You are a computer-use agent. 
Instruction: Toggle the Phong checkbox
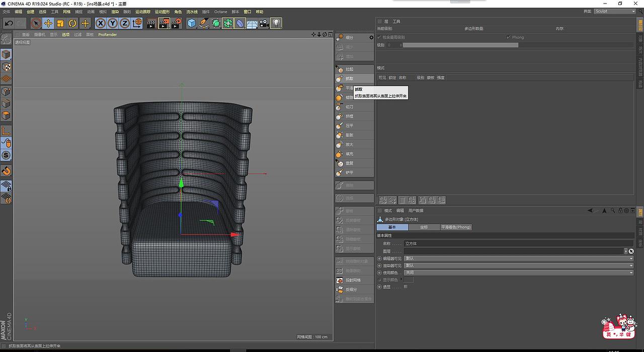coord(509,37)
